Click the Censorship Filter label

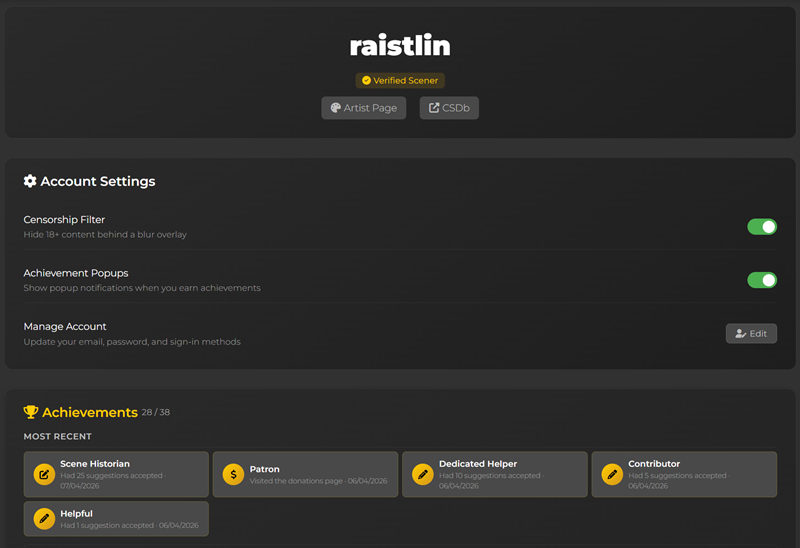click(x=64, y=219)
